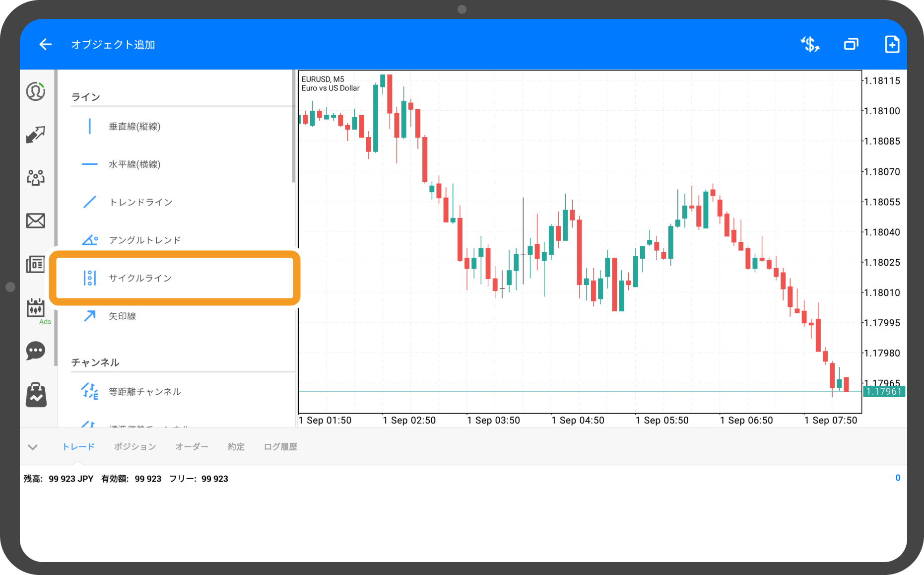Choose 垂直線(縦線) from the list
The width and height of the screenshot is (924, 575).
coord(134,127)
